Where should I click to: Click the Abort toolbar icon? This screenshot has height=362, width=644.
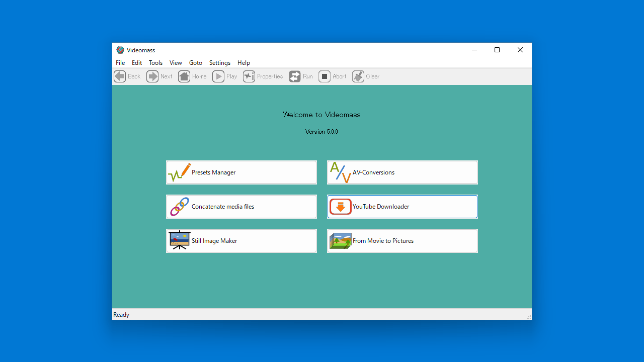pos(325,76)
